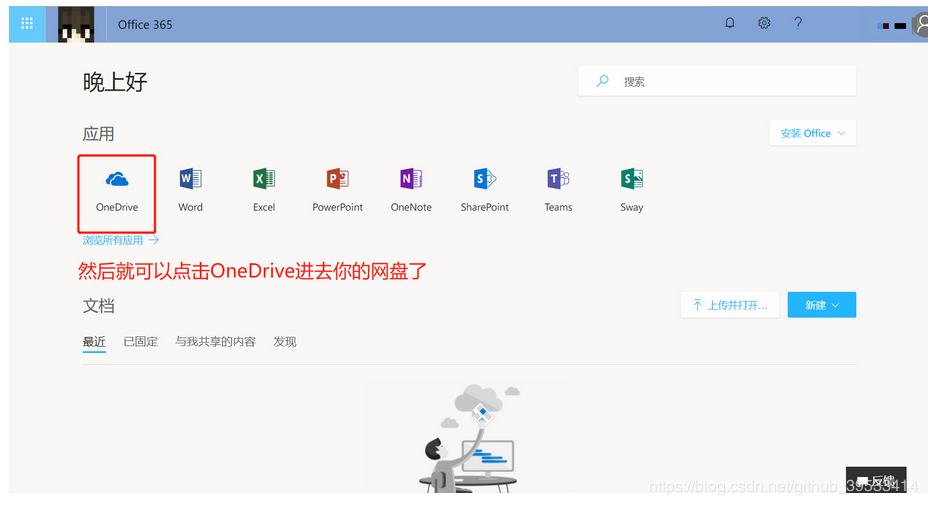Viewport: 928px width, 505px height.
Task: Open the 反馈 feedback button
Action: point(876,480)
